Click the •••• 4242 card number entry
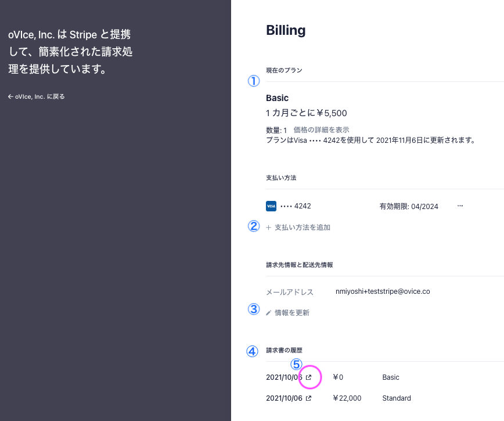 (296, 206)
